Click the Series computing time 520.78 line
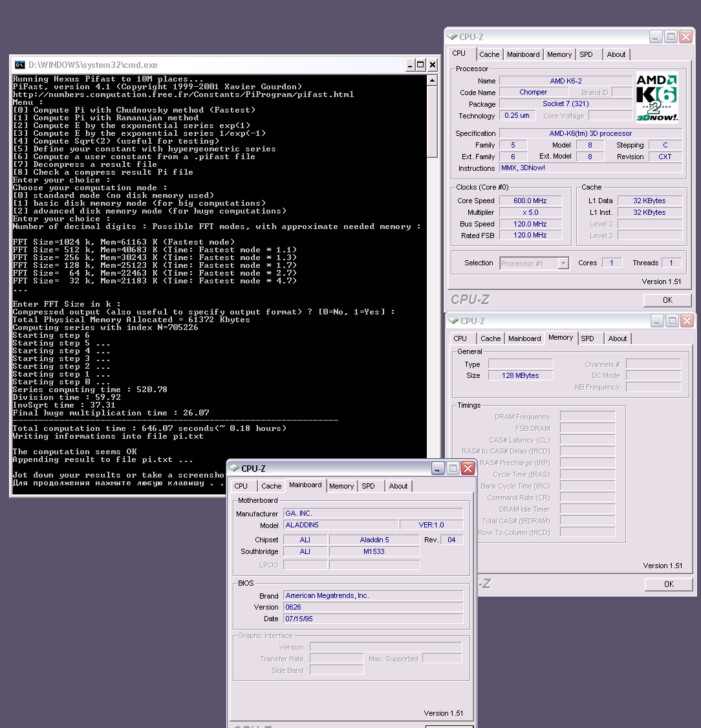This screenshot has width=701, height=728. [x=90, y=390]
